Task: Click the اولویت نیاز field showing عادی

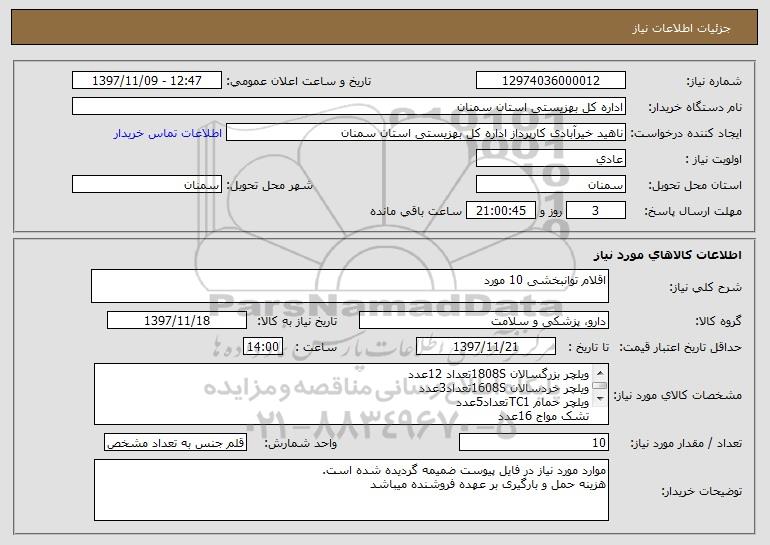Action: pos(550,158)
